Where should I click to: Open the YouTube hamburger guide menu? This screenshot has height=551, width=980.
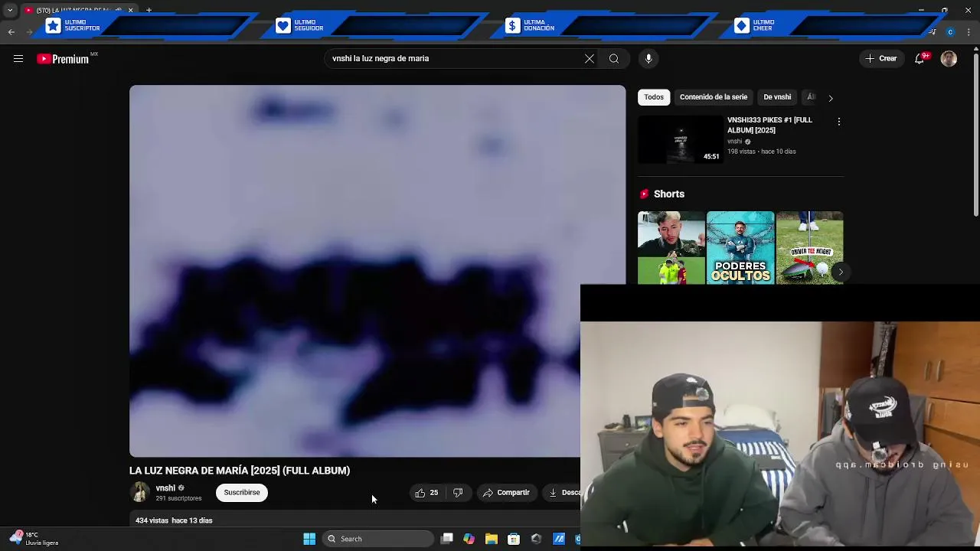(18, 59)
